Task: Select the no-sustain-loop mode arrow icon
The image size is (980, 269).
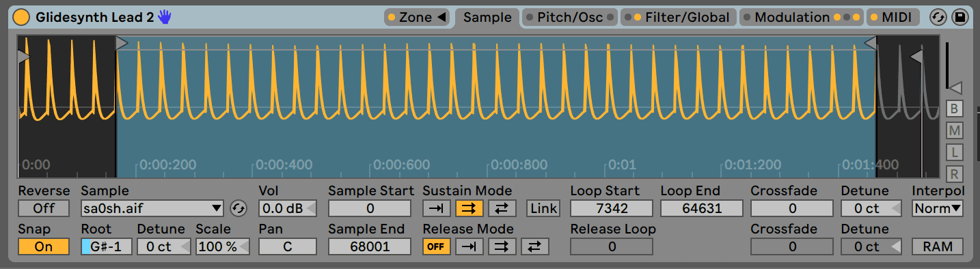Action: [436, 208]
